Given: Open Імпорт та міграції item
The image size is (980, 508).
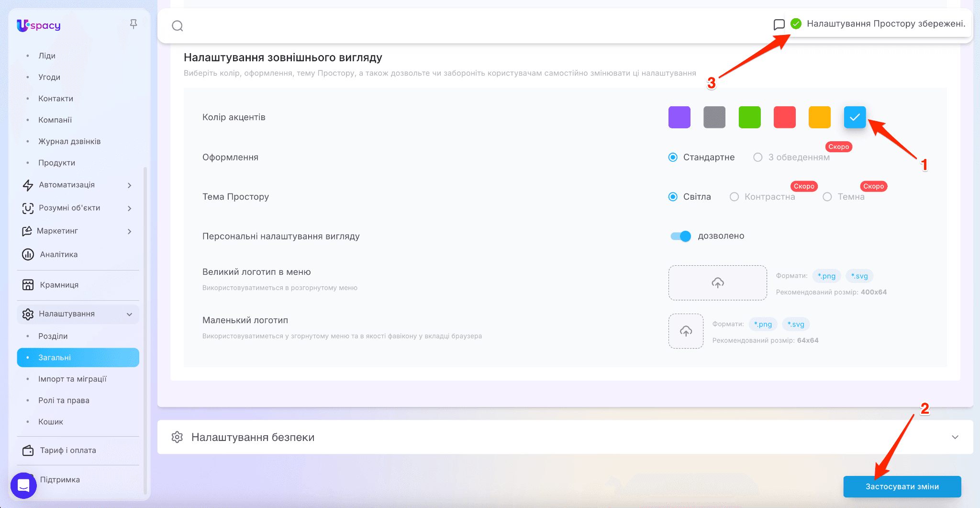Looking at the screenshot, I should tap(72, 379).
